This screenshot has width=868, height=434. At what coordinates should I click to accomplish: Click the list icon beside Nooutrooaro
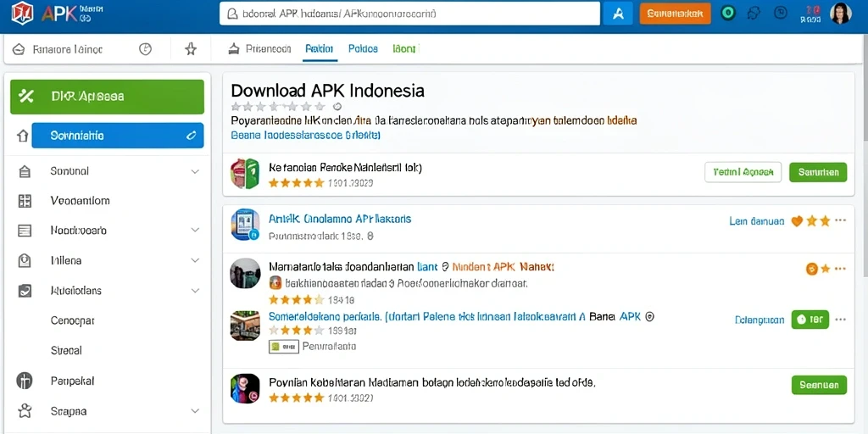click(x=25, y=231)
